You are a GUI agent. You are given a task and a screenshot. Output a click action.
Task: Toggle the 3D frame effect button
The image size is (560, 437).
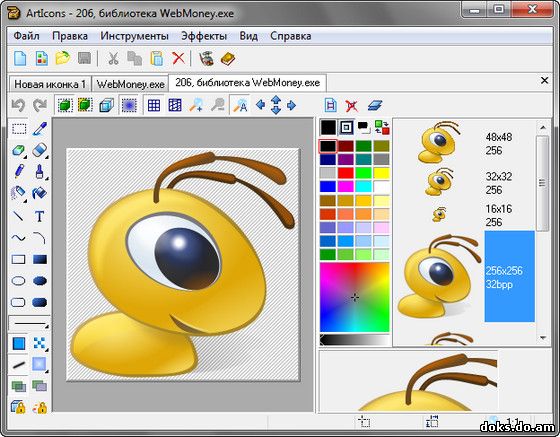(106, 105)
